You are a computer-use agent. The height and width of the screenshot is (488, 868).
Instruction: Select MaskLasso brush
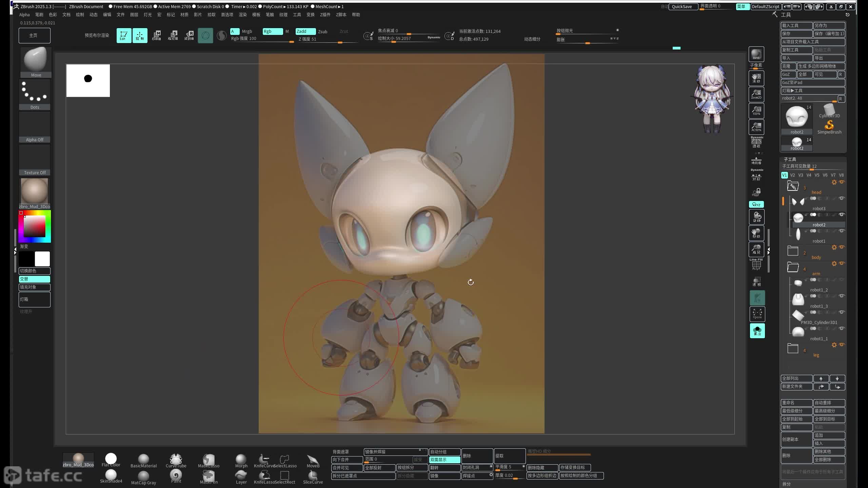[209, 461]
